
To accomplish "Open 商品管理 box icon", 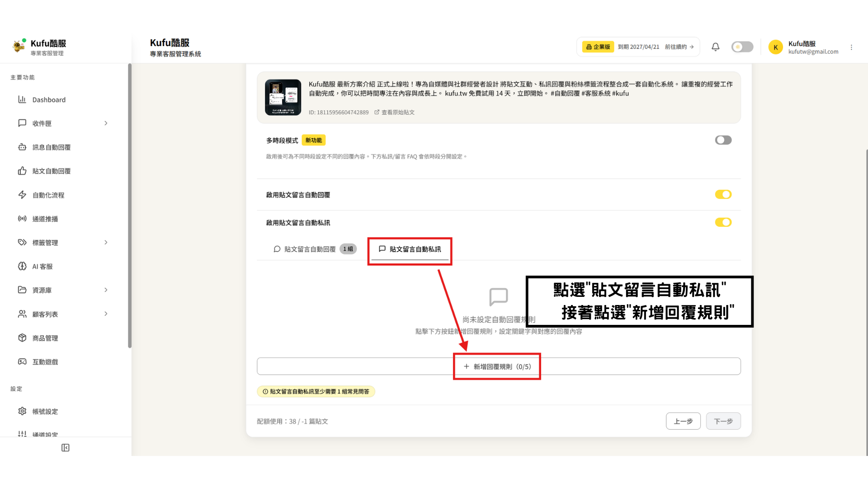I will click(x=22, y=338).
